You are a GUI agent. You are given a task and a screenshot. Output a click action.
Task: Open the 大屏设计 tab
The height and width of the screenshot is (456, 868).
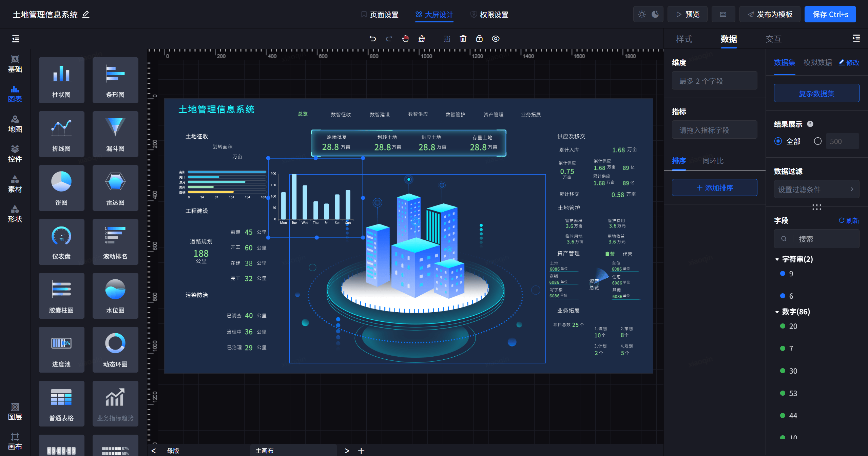[x=434, y=15]
